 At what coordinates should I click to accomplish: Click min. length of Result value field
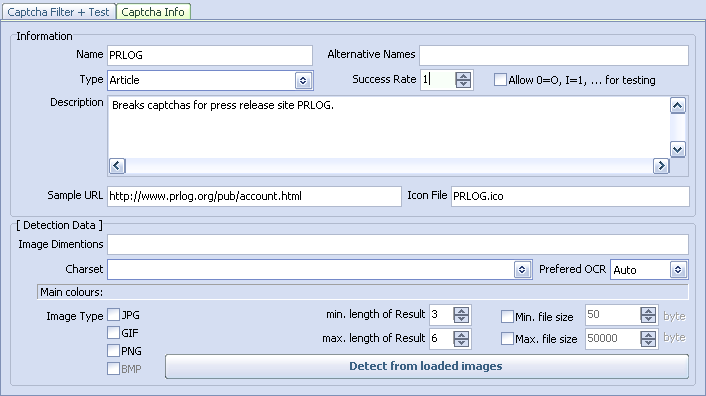pyautogui.click(x=441, y=315)
